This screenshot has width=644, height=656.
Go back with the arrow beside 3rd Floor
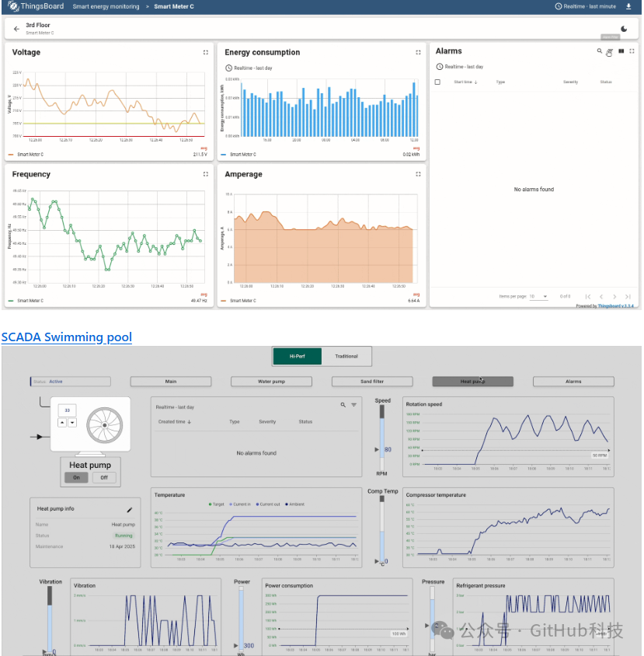[x=16, y=29]
